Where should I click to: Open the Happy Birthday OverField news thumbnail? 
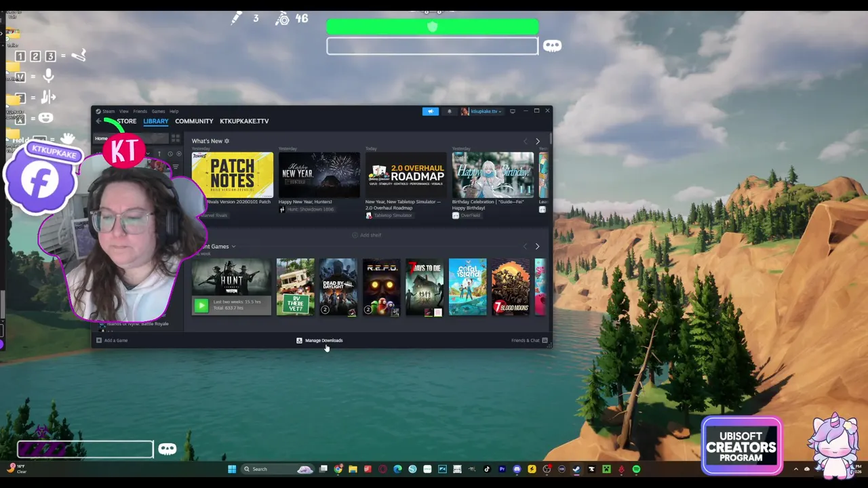[x=492, y=176]
